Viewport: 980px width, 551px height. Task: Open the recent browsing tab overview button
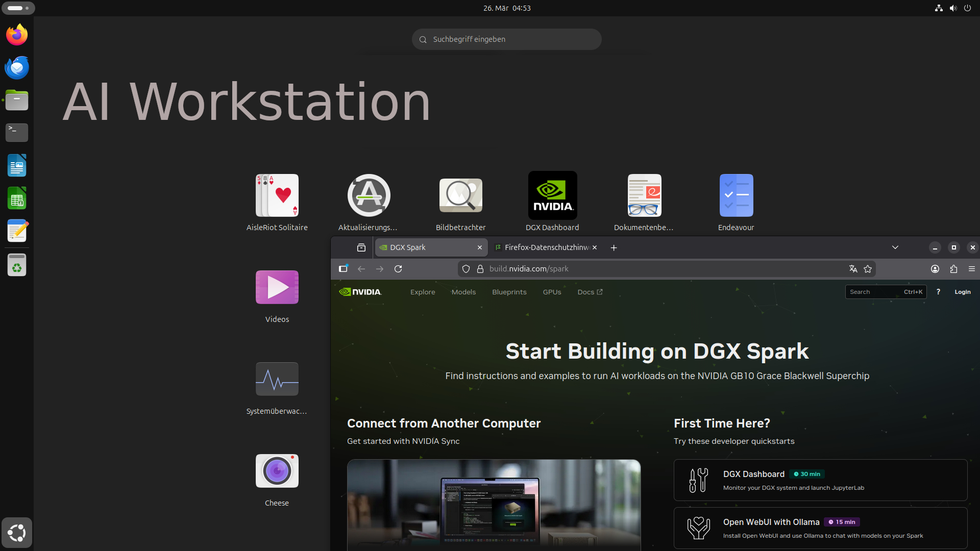click(361, 247)
